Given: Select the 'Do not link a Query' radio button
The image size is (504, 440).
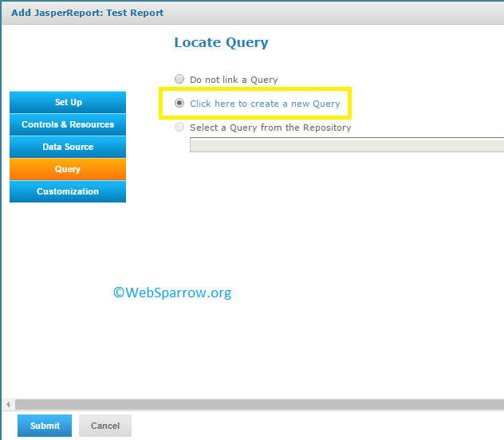Looking at the screenshot, I should [x=179, y=79].
